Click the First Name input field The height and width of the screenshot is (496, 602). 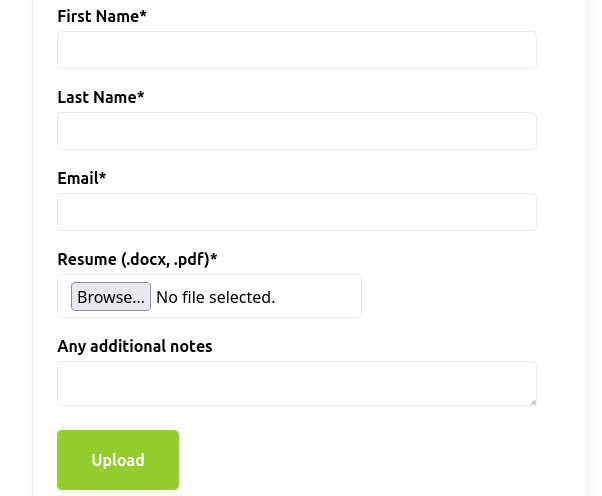[296, 50]
